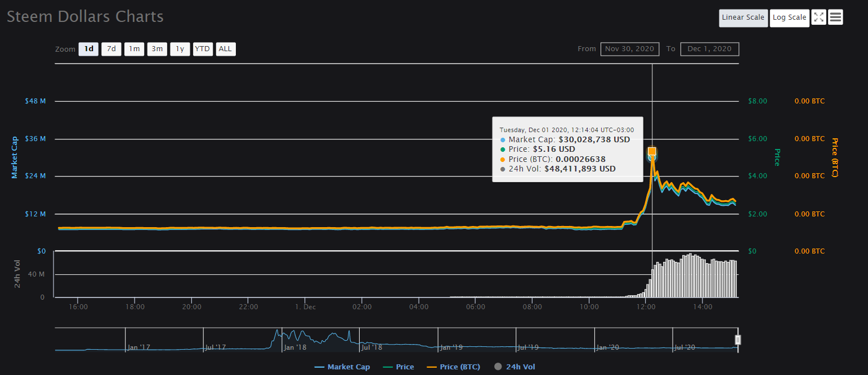Set zoom to 7d
Viewport: 868px width, 375px height.
point(111,49)
